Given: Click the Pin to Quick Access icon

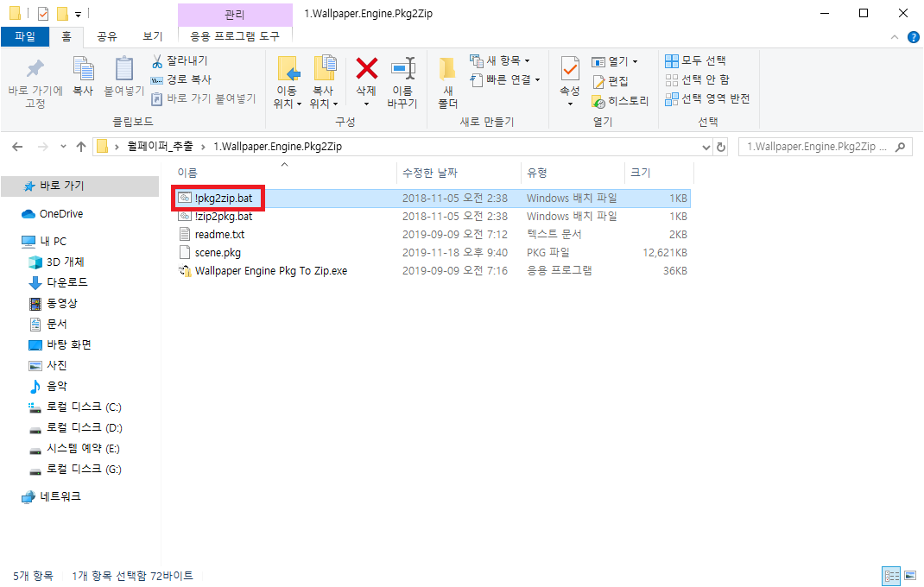Looking at the screenshot, I should pyautogui.click(x=35, y=69).
